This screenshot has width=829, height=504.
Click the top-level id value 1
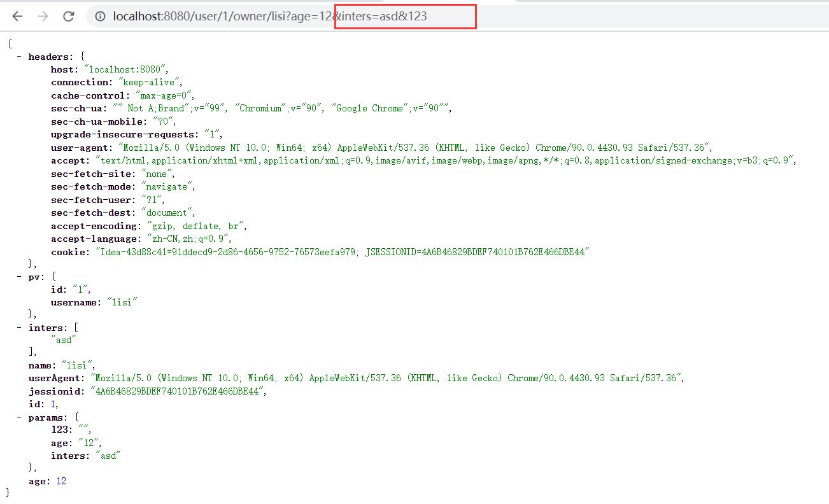point(53,404)
